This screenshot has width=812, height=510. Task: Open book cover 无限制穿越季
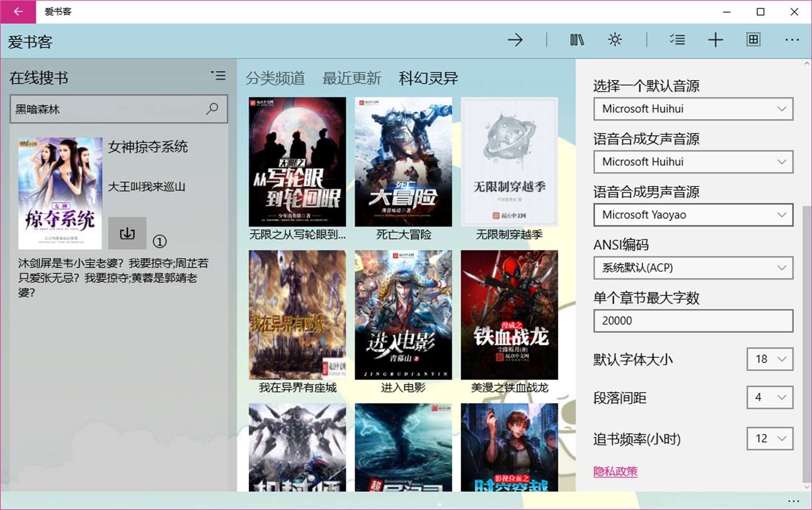click(x=510, y=162)
